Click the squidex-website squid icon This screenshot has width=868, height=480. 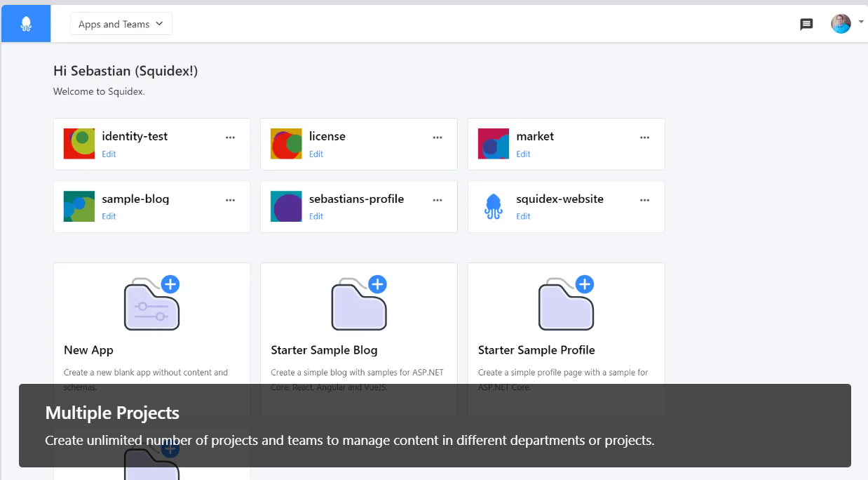[x=494, y=206]
